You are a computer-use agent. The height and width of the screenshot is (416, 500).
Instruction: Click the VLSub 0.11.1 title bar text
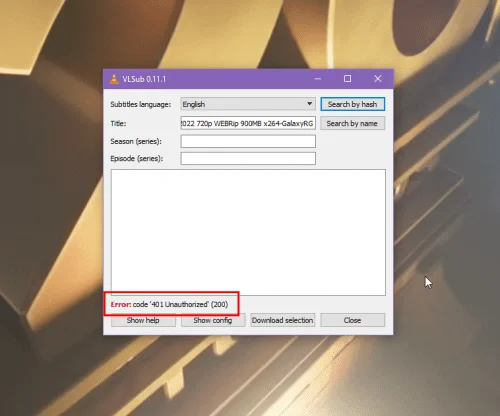pyautogui.click(x=144, y=79)
